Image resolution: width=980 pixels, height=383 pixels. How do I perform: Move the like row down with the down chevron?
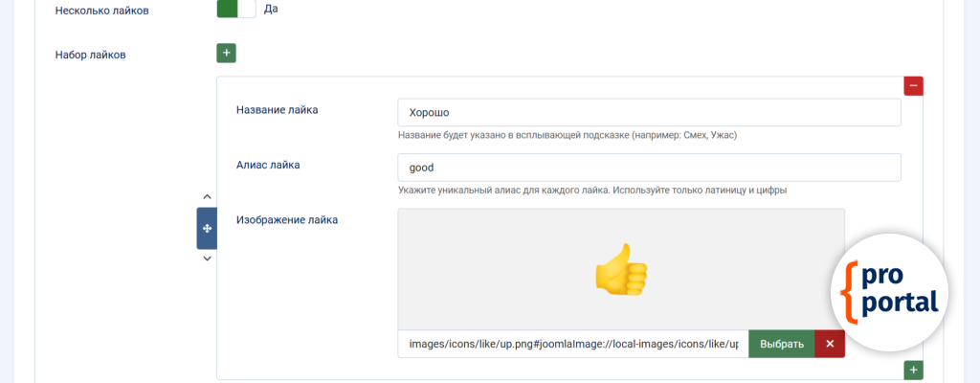207,259
